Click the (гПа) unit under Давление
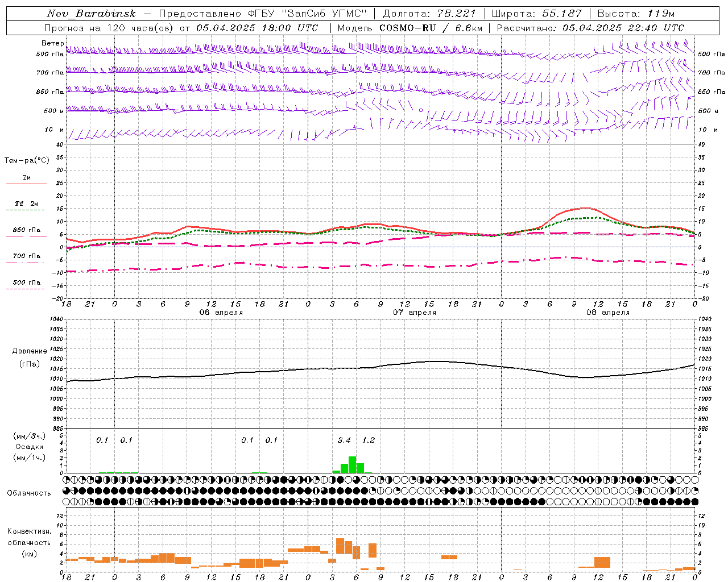This screenshot has width=728, height=582. click(x=30, y=364)
